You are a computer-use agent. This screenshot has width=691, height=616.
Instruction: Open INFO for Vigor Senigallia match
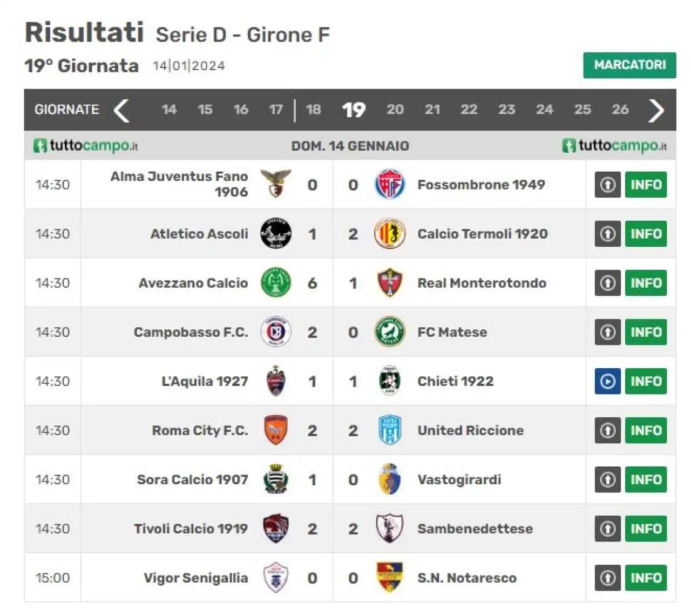646,578
